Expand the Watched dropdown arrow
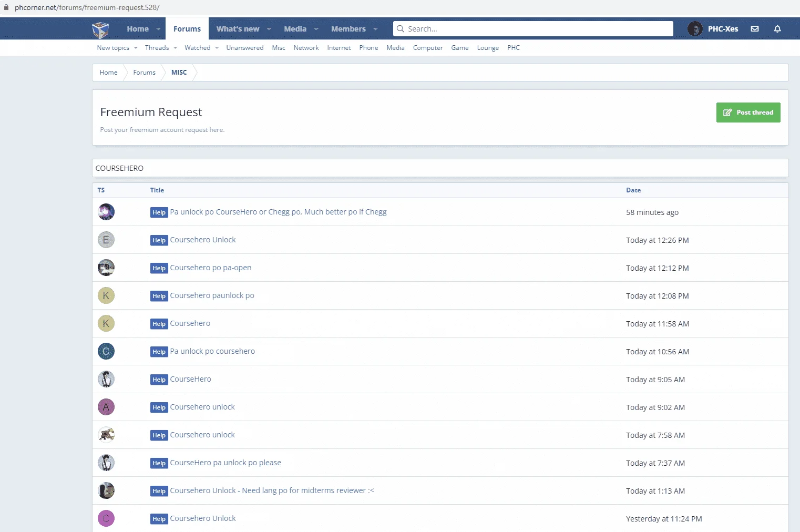The image size is (800, 532). (x=217, y=48)
